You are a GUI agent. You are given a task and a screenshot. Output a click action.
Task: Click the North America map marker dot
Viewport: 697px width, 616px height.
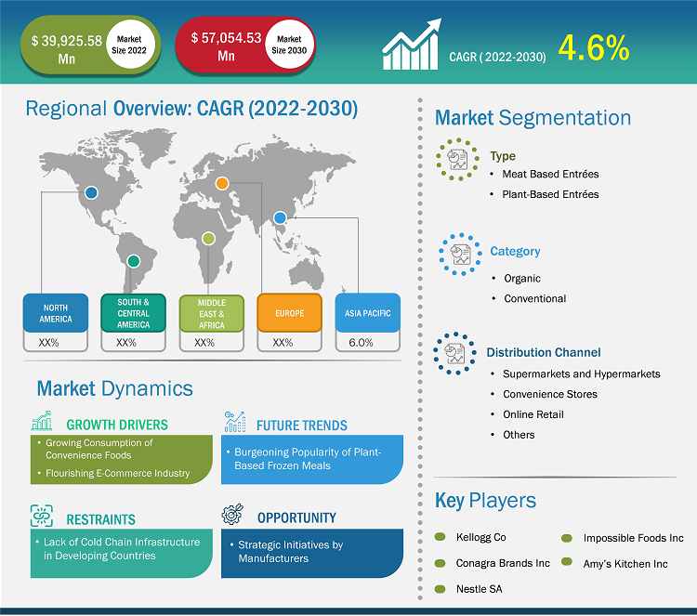(x=91, y=192)
